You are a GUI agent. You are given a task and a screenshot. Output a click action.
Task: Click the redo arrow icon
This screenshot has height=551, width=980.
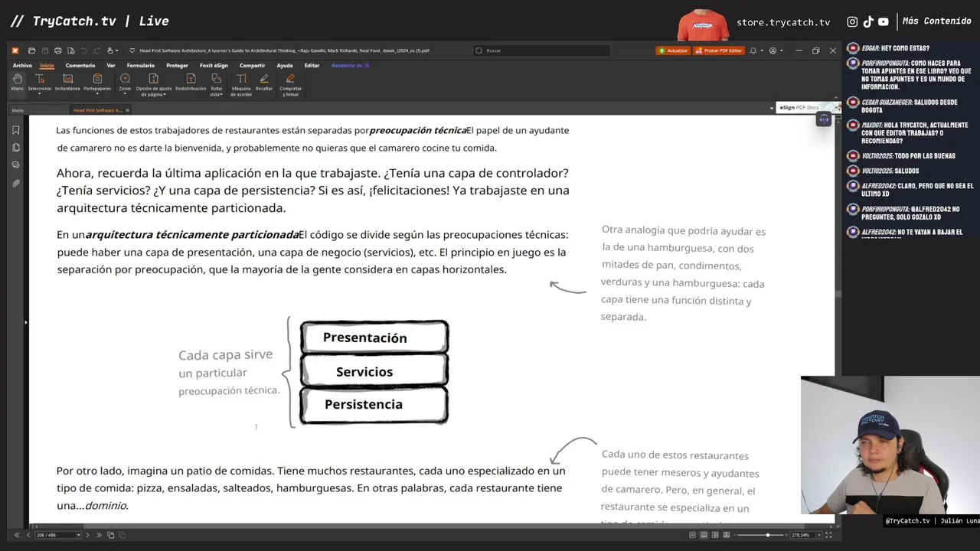(96, 51)
